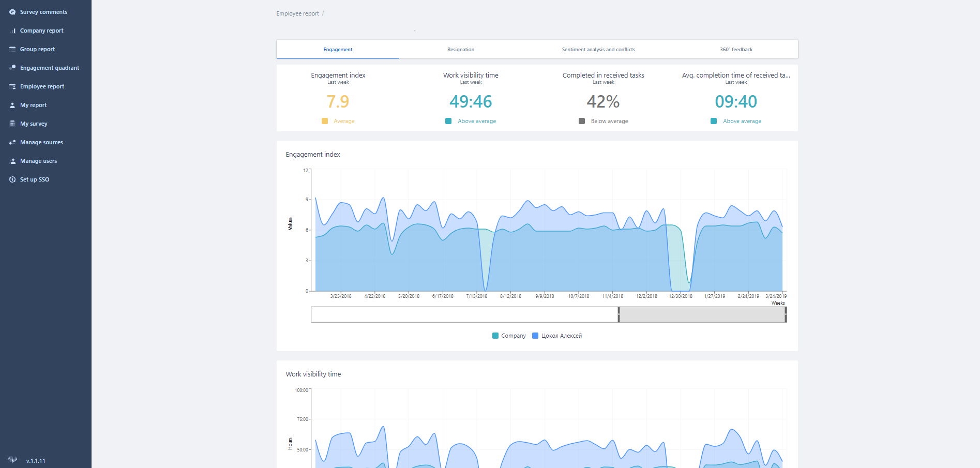Viewport: 980px width, 468px height.
Task: Open Sentiment analysis and conflicts tab
Action: coord(598,50)
